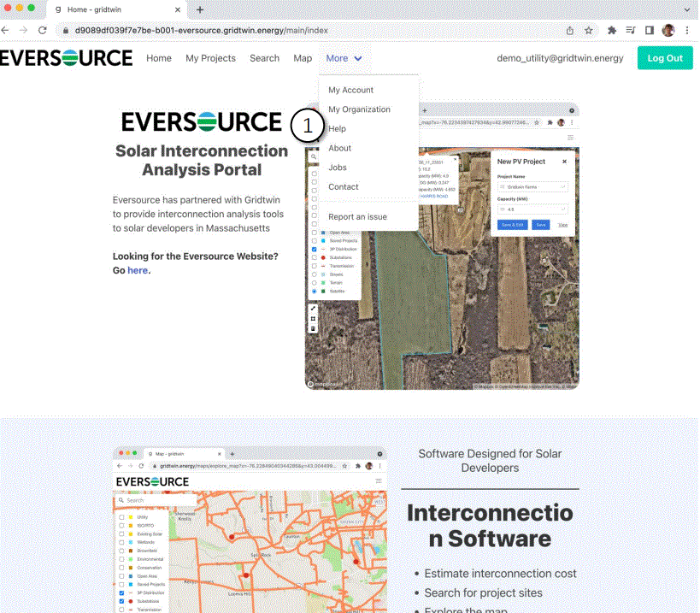The height and width of the screenshot is (613, 700).
Task: Select the Streets basemap radio button
Action: [x=313, y=274]
